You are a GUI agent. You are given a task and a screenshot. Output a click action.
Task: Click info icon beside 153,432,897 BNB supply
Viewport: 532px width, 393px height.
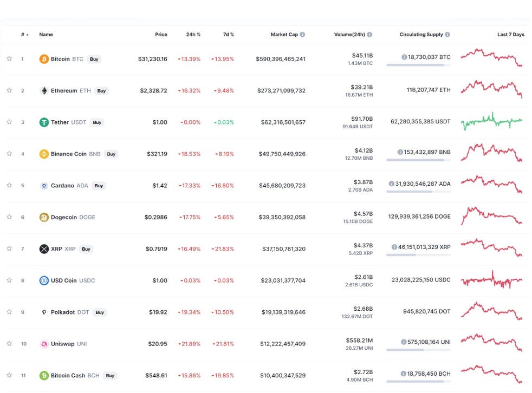(x=400, y=152)
